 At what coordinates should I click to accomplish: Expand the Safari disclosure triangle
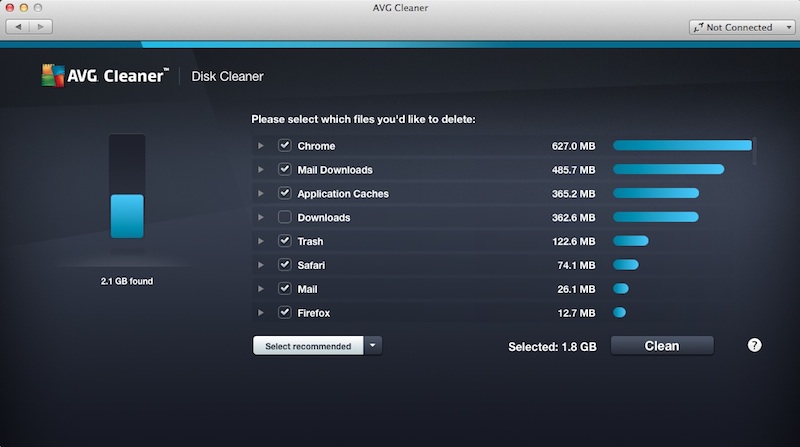pos(261,265)
